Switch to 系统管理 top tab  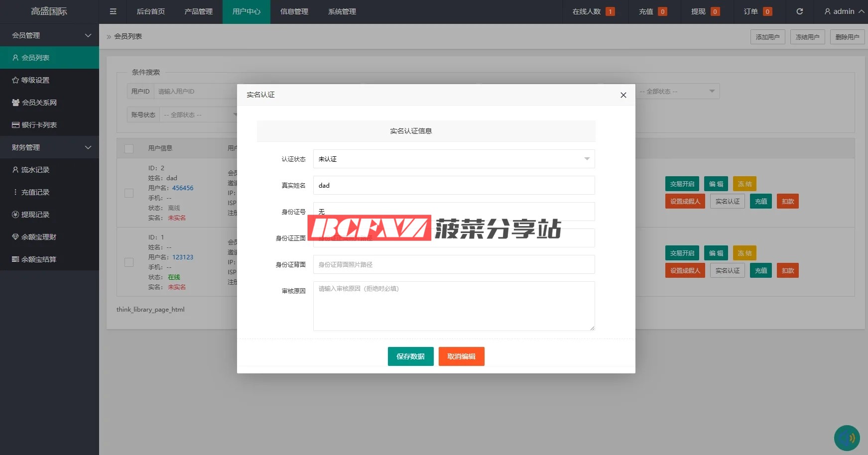pos(342,11)
